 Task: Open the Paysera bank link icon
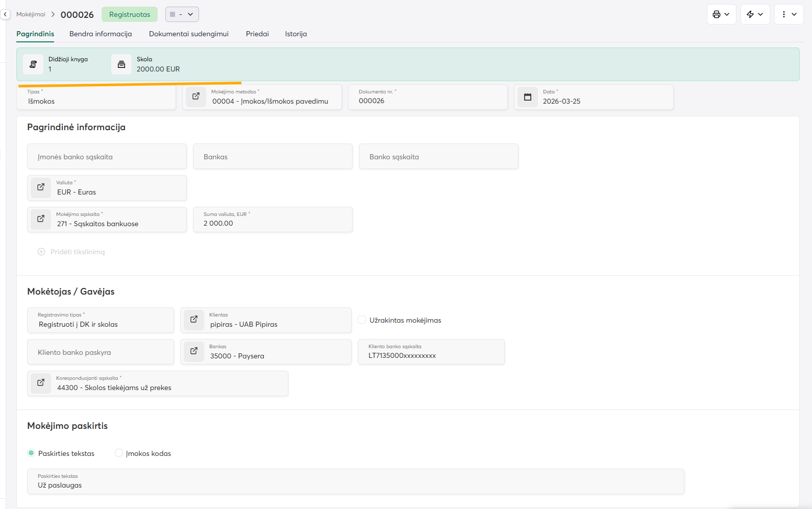194,351
